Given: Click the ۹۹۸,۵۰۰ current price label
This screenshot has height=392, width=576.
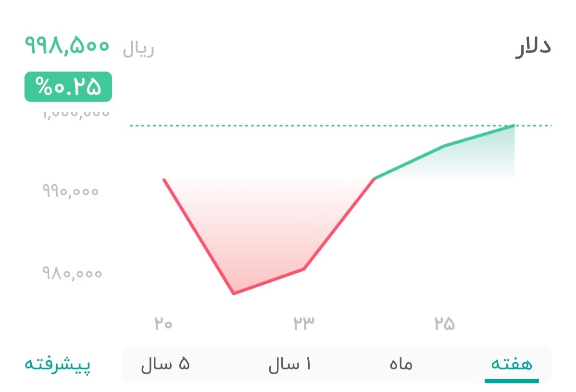Looking at the screenshot, I should click(67, 47).
